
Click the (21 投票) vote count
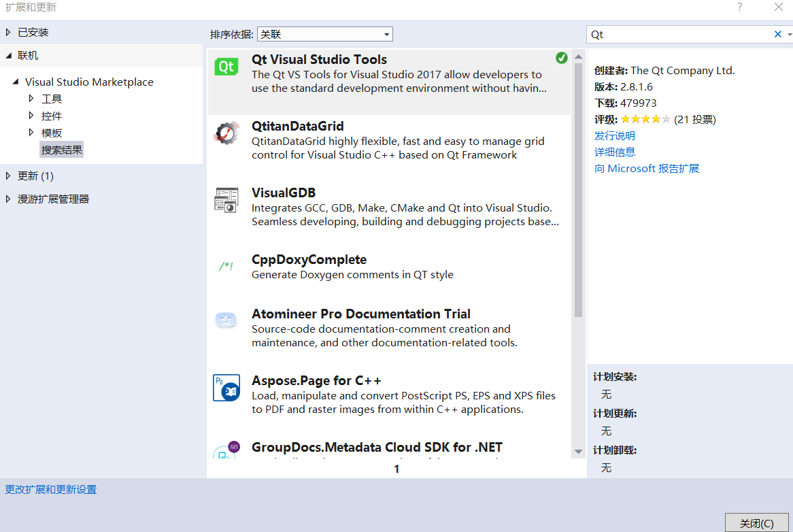695,119
